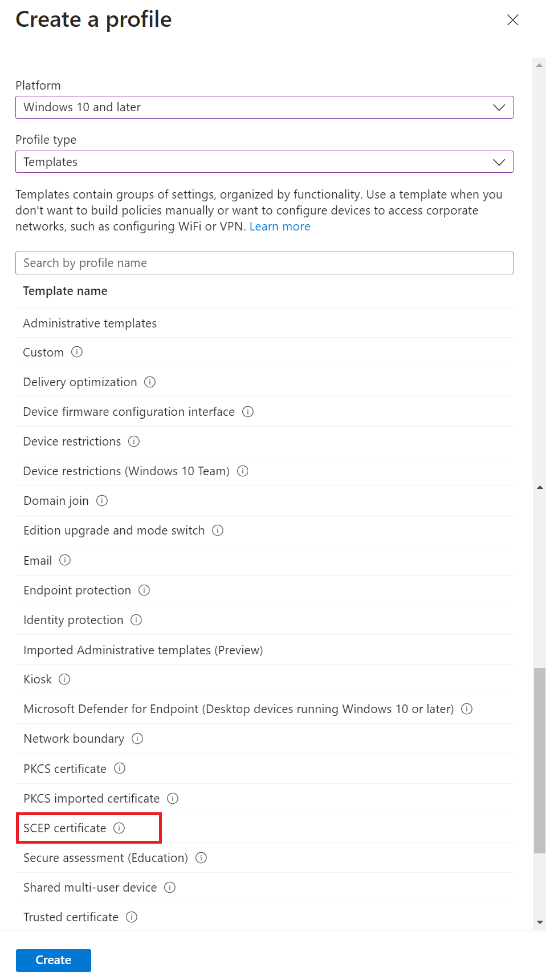Image resolution: width=546 pixels, height=980 pixels.
Task: Click info icon next to SCEP certificate
Action: pos(119,828)
